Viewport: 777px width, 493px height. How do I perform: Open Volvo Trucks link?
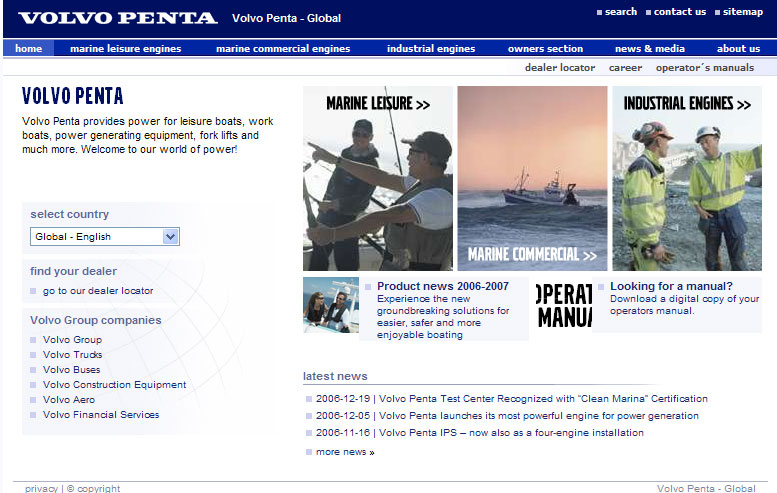coord(72,355)
